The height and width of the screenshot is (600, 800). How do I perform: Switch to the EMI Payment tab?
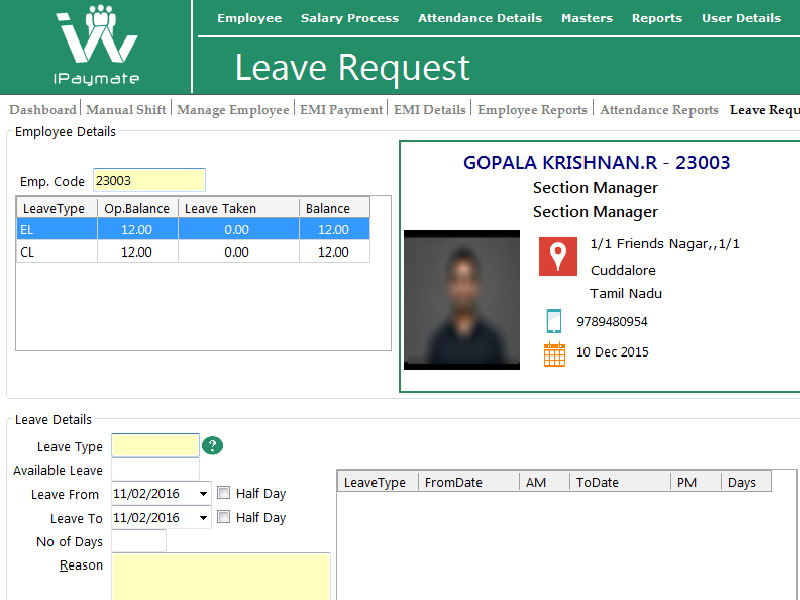pos(342,110)
